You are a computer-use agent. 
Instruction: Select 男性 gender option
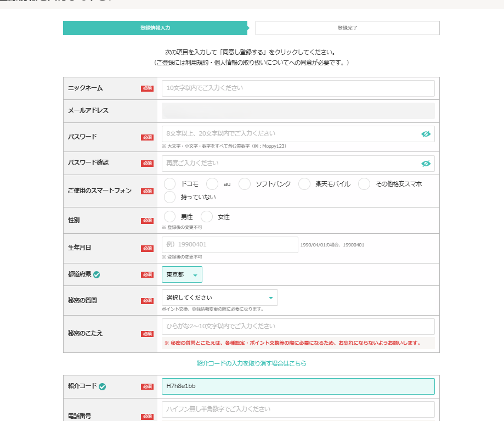click(x=170, y=217)
